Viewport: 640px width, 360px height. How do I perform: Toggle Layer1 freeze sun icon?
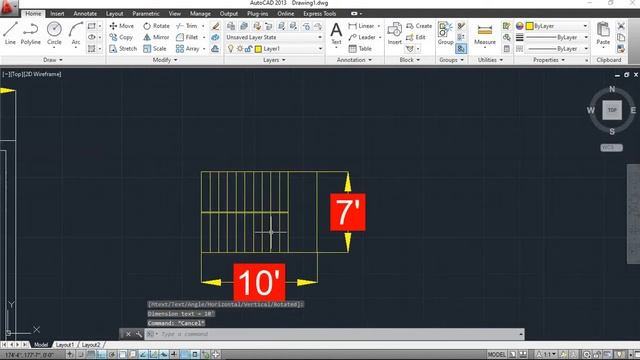click(x=240, y=49)
